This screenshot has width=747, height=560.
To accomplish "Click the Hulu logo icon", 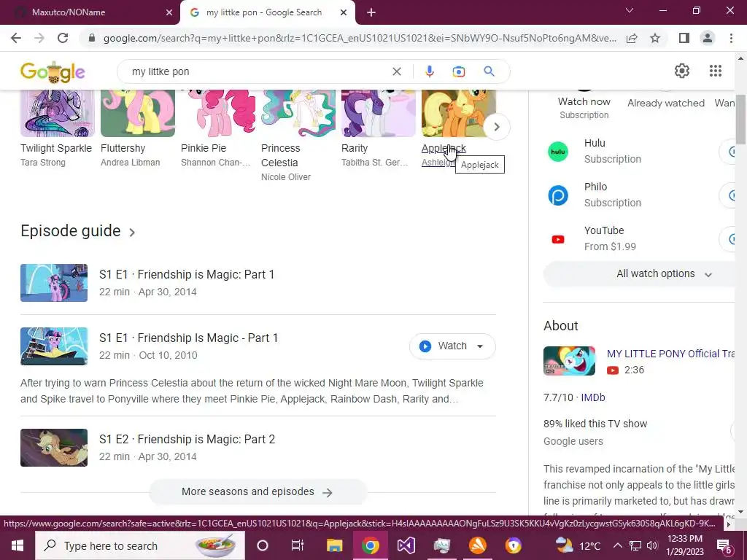I will pos(558,152).
